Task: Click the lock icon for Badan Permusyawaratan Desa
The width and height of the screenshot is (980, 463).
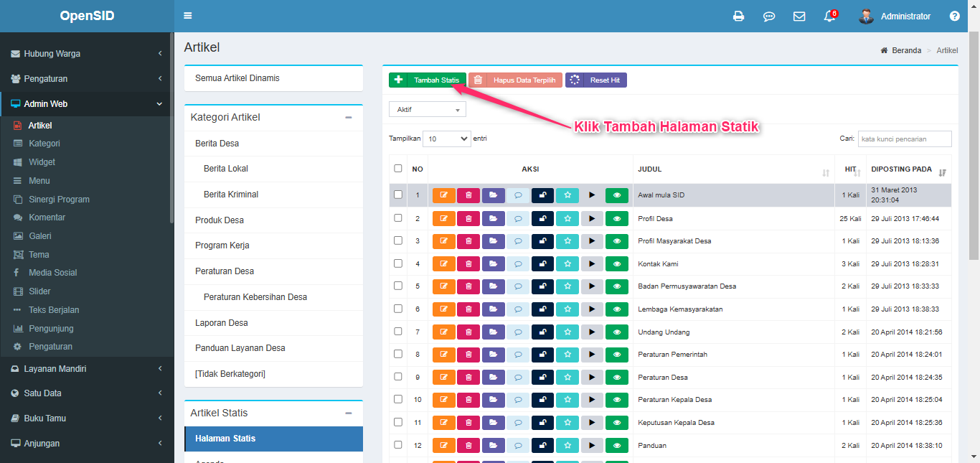Action: pyautogui.click(x=542, y=286)
